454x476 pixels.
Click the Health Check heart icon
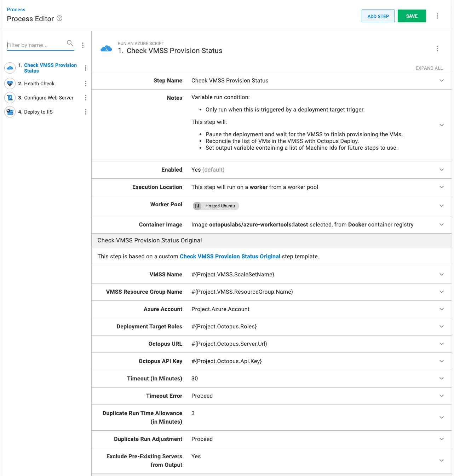coord(10,84)
